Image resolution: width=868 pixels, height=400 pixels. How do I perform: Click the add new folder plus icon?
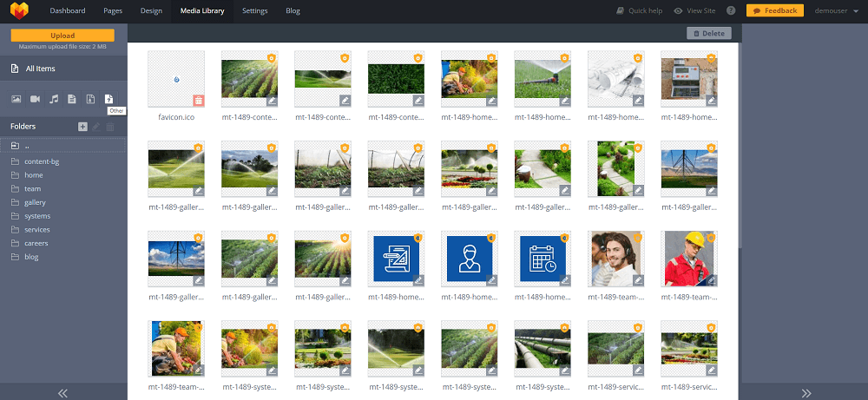(82, 127)
